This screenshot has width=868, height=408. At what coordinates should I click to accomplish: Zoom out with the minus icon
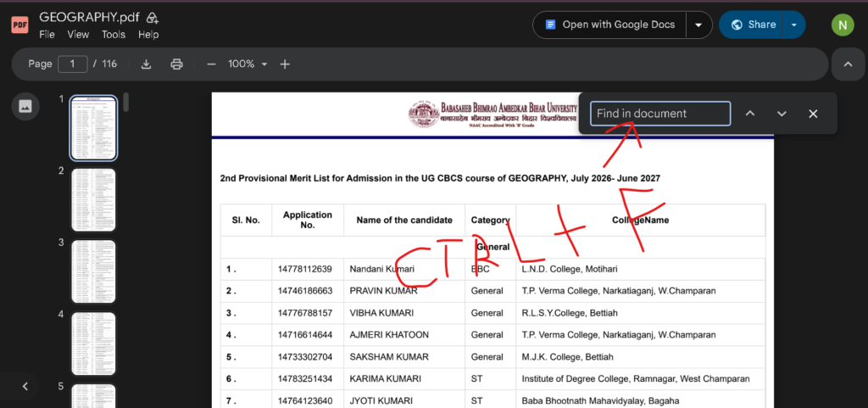211,64
